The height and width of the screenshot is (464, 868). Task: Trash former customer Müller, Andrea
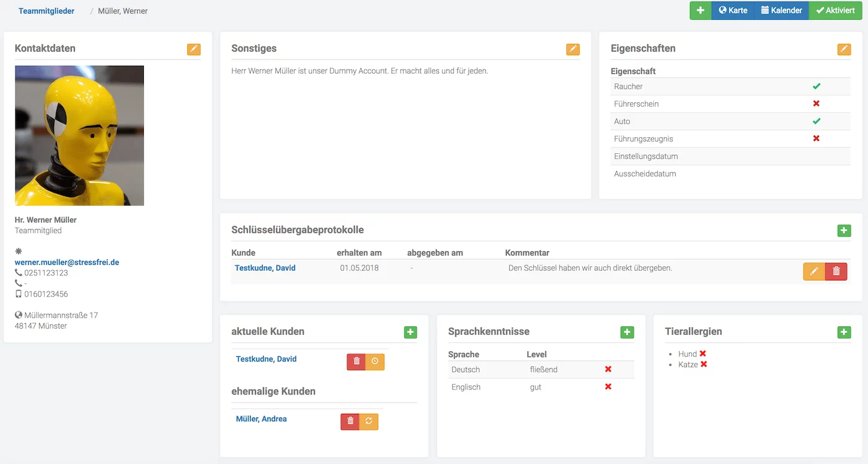click(350, 421)
